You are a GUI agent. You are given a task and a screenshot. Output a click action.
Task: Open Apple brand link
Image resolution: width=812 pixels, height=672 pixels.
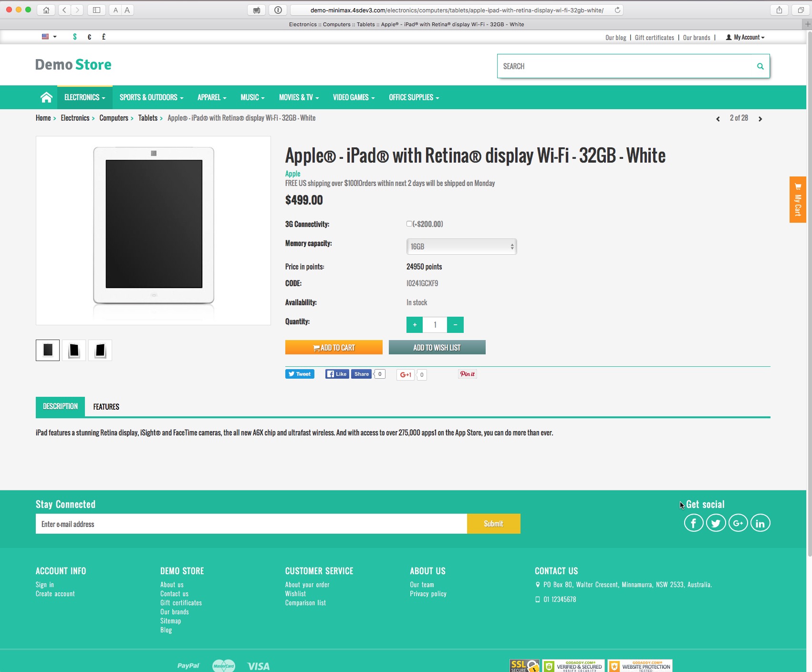[x=292, y=174]
